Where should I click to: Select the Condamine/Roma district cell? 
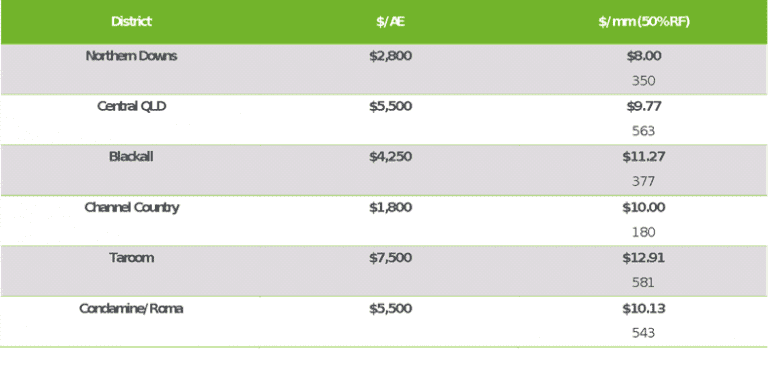click(x=131, y=309)
